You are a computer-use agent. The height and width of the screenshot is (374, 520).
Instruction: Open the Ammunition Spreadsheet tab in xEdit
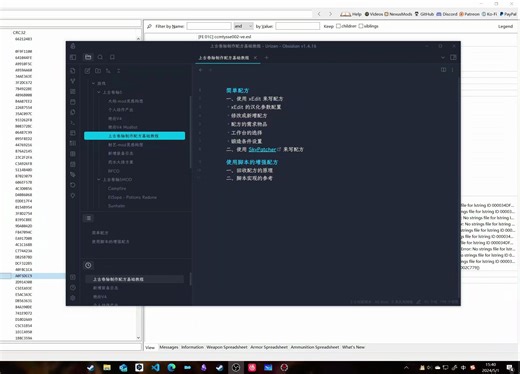point(315,347)
